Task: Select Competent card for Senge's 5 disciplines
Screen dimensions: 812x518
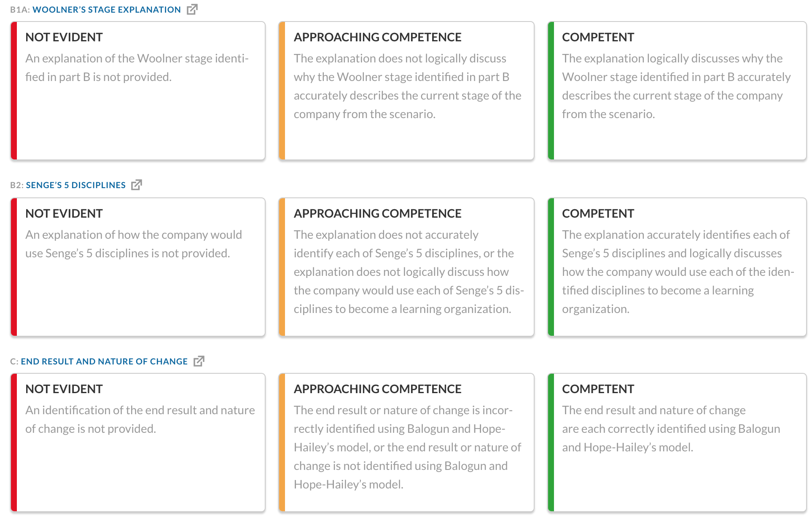Action: (x=677, y=267)
